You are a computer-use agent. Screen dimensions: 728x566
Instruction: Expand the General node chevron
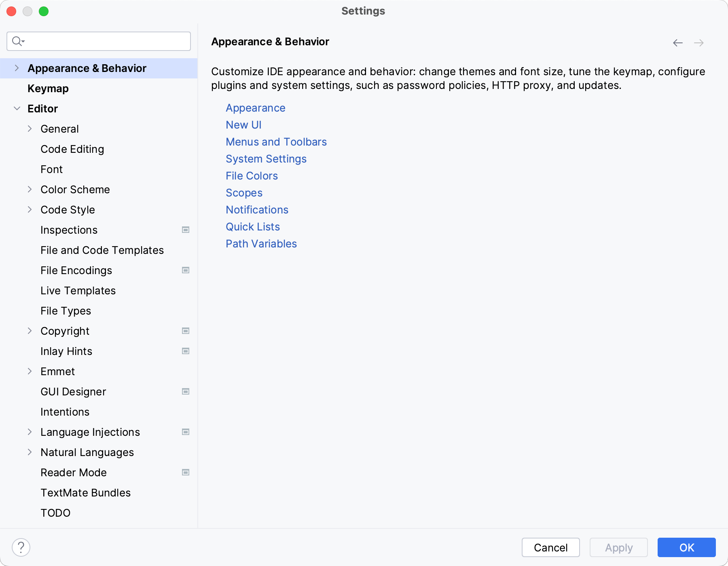[x=30, y=129]
